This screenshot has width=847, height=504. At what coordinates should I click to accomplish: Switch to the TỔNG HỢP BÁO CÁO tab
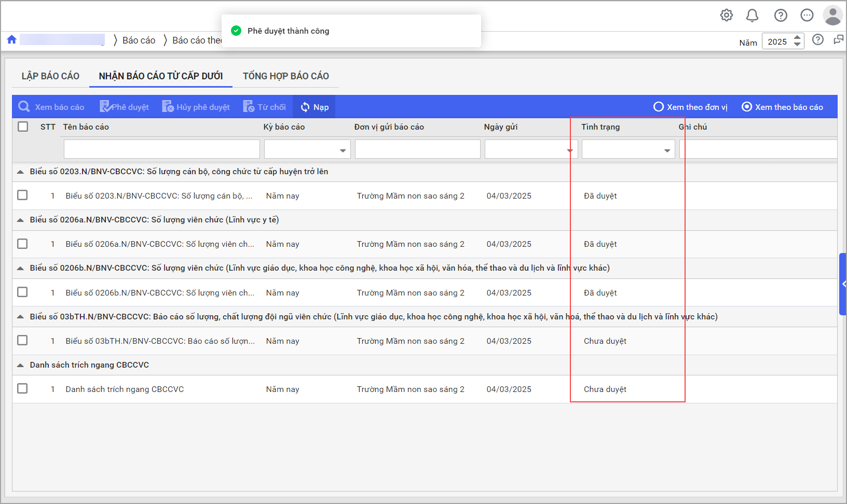pos(286,76)
